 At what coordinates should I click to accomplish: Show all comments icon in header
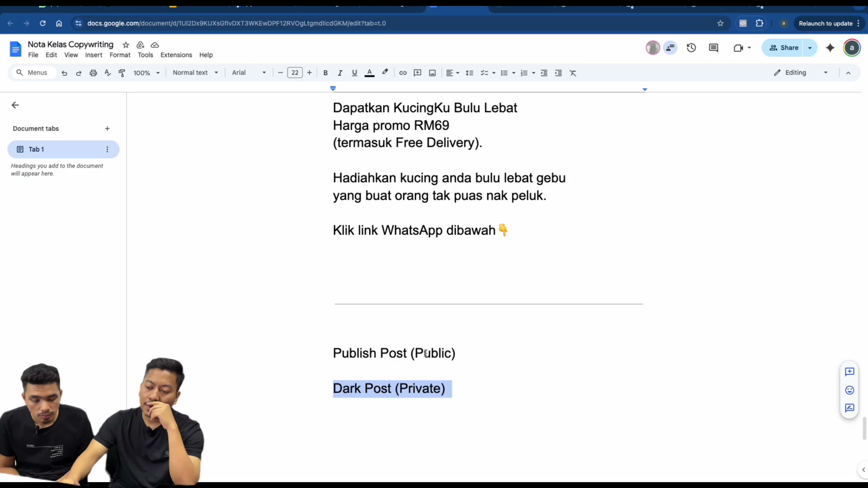713,48
